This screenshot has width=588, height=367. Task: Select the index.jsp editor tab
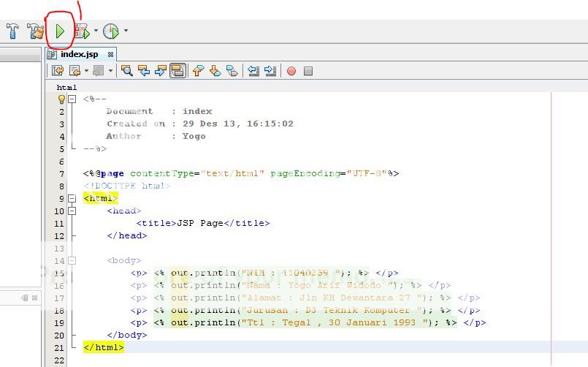pyautogui.click(x=79, y=54)
